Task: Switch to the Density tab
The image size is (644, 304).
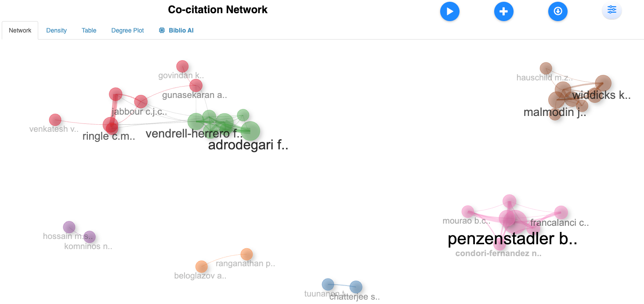Action: 56,30
